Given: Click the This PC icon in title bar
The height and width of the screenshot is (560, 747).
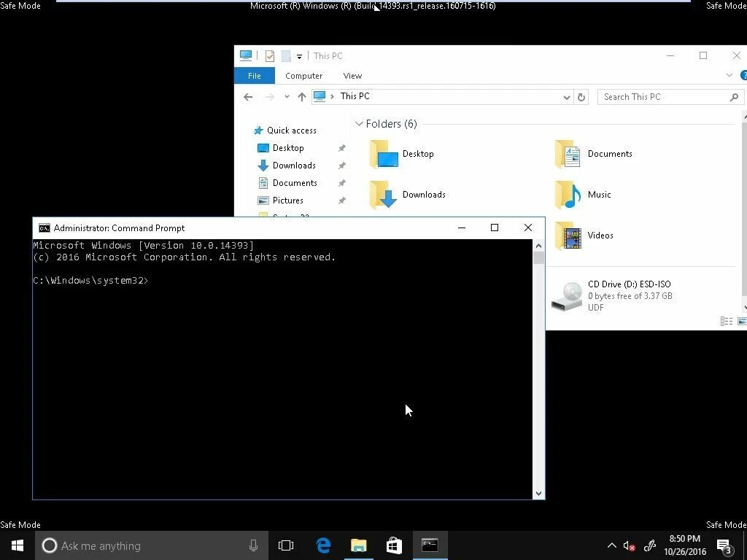Looking at the screenshot, I should [246, 55].
